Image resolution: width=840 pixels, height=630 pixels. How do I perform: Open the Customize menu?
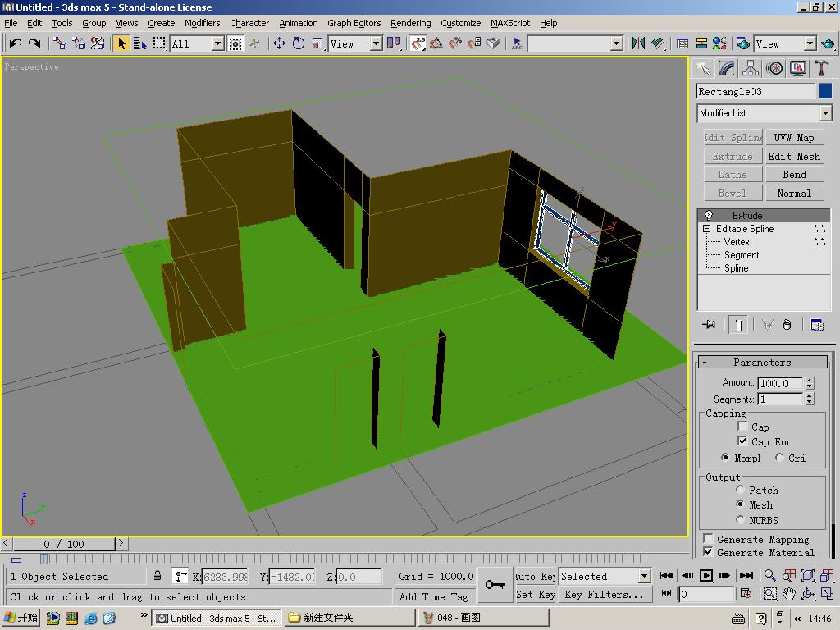click(461, 23)
